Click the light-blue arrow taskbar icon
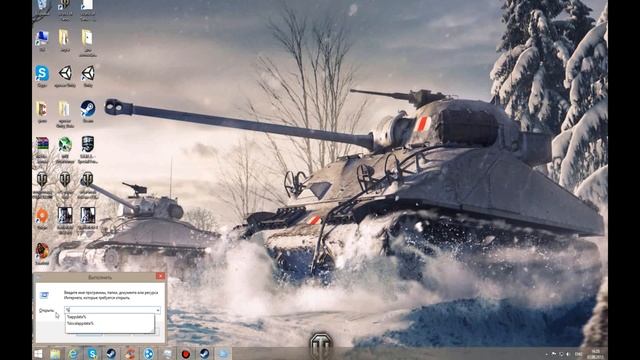The width and height of the screenshot is (640, 360). pyautogui.click(x=223, y=353)
